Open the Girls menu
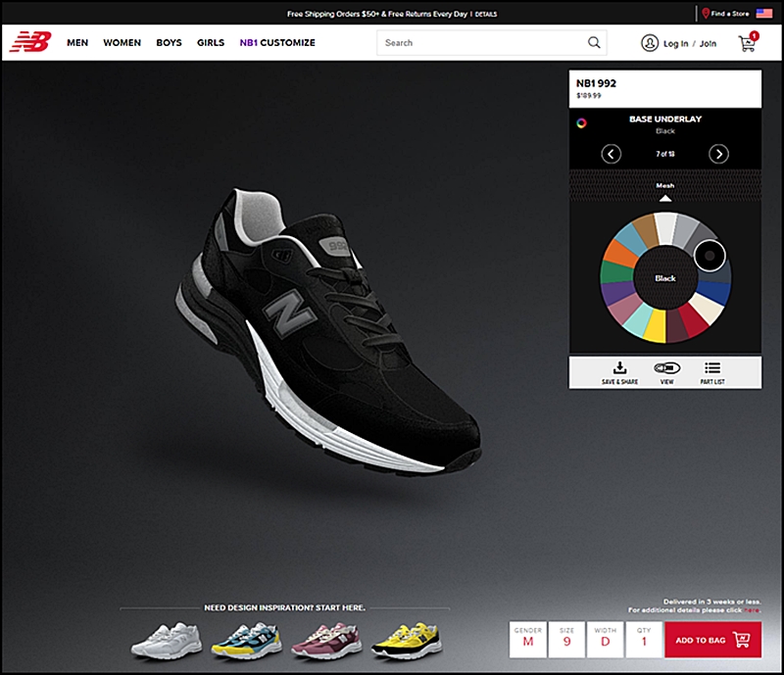This screenshot has width=784, height=675. [x=211, y=43]
